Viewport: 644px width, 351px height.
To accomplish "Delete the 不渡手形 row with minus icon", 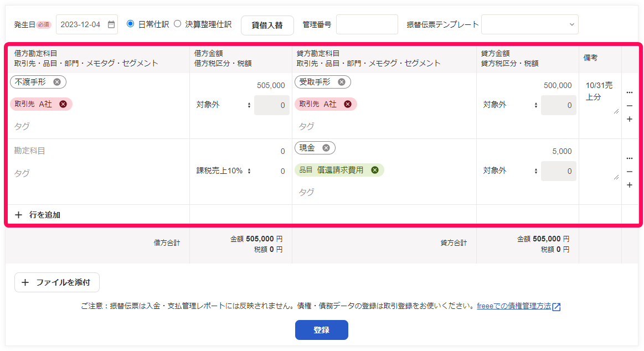I will (630, 106).
